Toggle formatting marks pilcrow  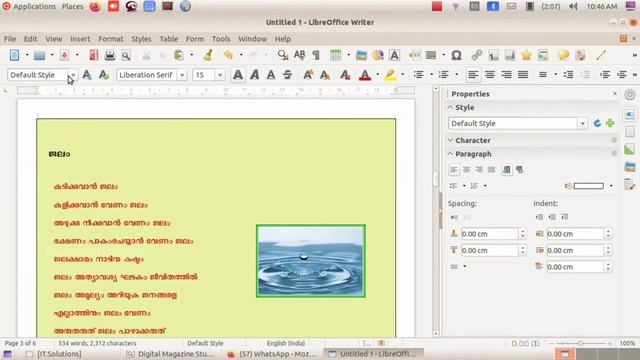pos(316,55)
